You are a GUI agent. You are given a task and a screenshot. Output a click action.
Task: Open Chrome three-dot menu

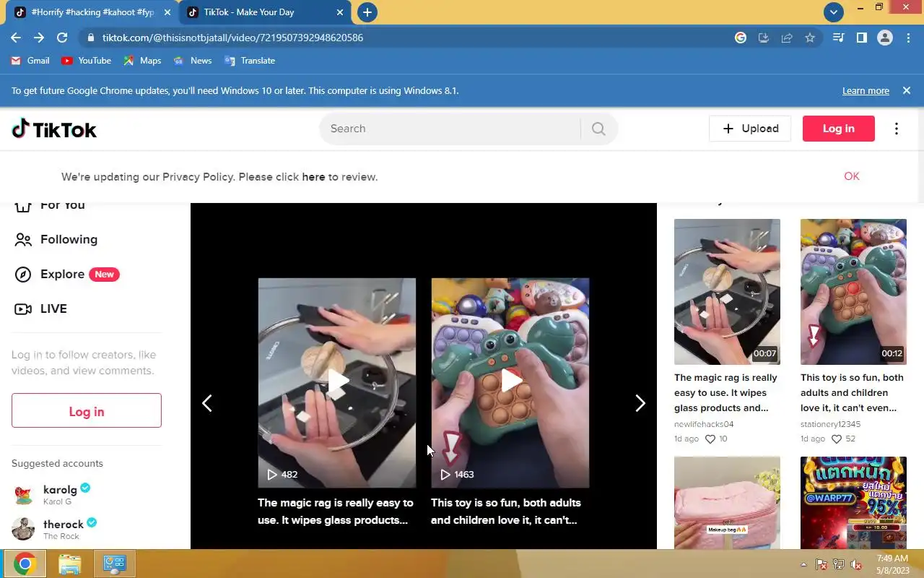point(907,38)
